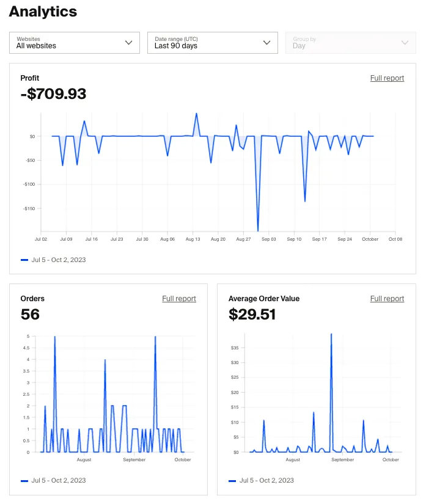Expand the Group by dropdown

(350, 43)
